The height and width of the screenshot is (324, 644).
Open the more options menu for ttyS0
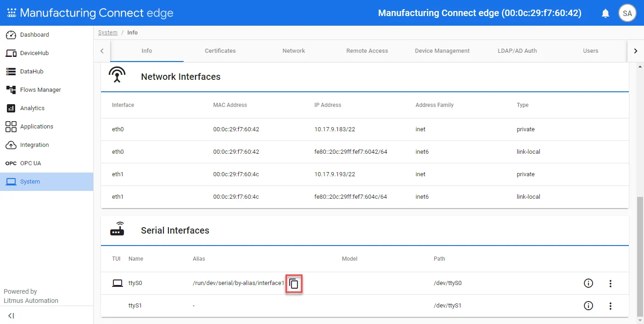(610, 283)
